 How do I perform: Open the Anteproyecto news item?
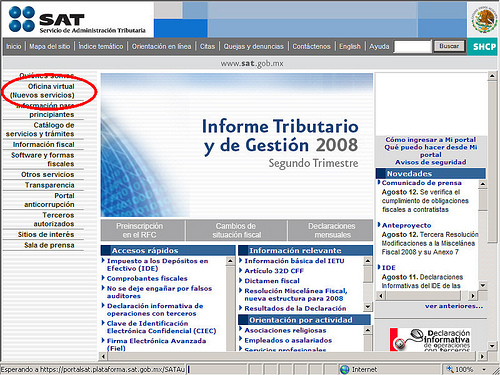pos(406,225)
